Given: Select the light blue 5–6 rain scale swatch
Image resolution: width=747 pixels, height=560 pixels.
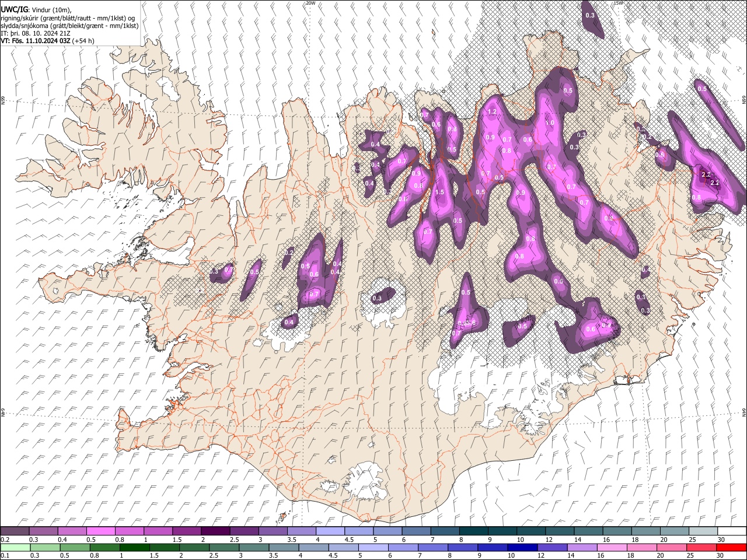Looking at the screenshot, I should tap(373, 547).
